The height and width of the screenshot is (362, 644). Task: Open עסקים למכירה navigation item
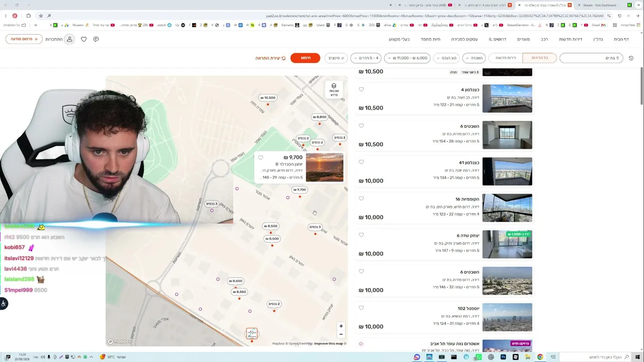[464, 39]
